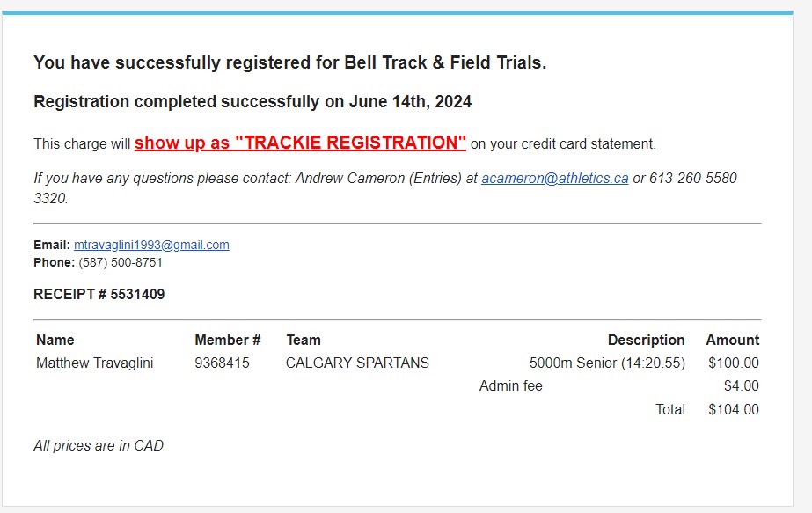Viewport: 812px width, 513px height.
Task: Click the Description column header
Action: [x=646, y=340]
